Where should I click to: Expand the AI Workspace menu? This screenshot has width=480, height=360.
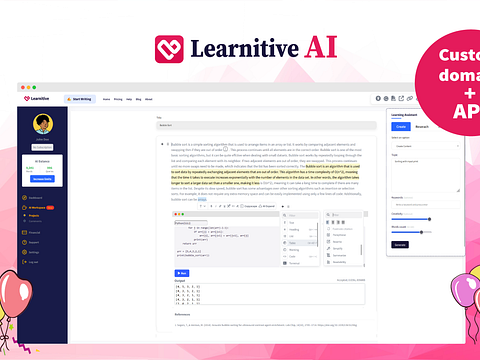click(38, 207)
